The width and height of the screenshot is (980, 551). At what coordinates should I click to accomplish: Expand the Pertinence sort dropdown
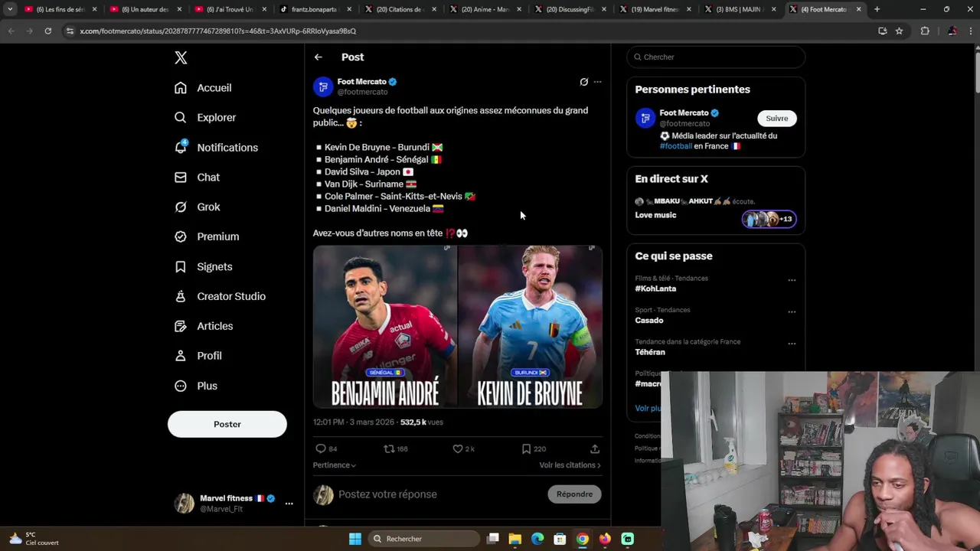335,465
